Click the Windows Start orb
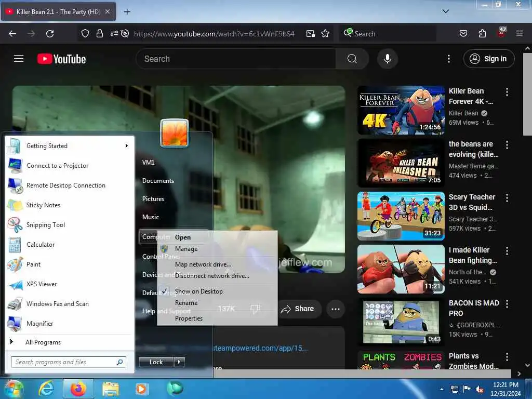 tap(14, 389)
